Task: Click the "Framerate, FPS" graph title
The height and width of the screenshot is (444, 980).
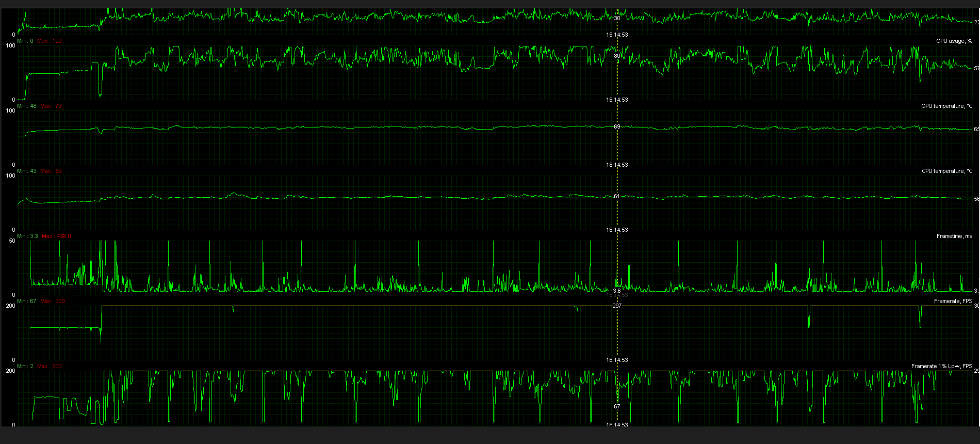Action: (x=953, y=301)
